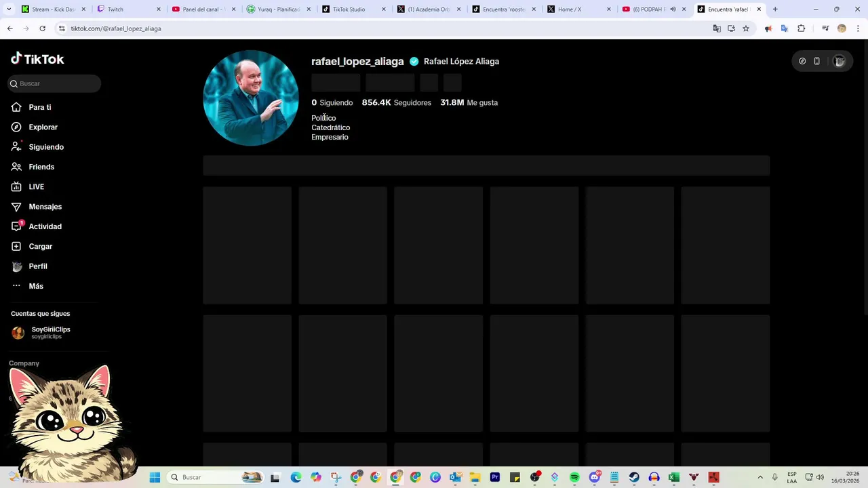Click the Político bio line
The image size is (868, 488).
(323, 118)
